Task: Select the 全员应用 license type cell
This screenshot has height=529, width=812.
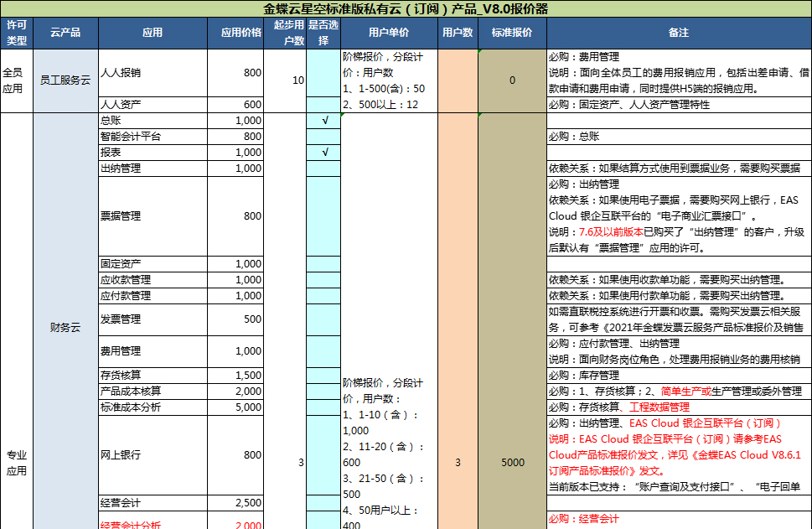Action: 17,80
